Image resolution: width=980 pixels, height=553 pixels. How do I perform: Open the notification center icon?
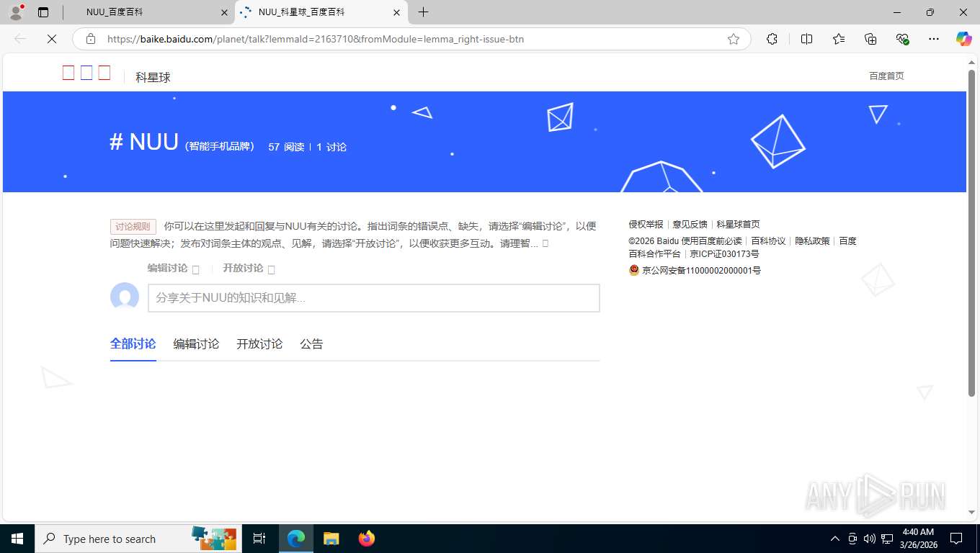956,539
